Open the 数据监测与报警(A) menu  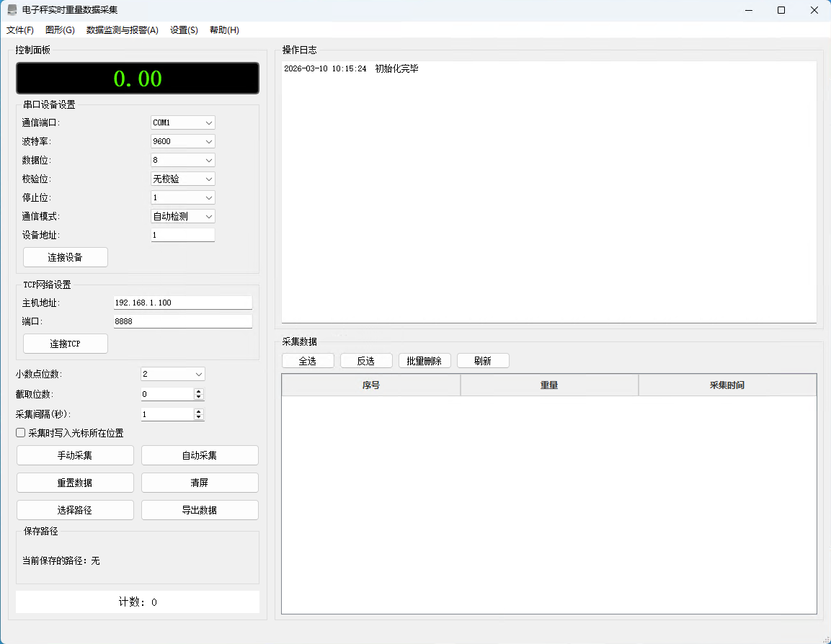122,30
